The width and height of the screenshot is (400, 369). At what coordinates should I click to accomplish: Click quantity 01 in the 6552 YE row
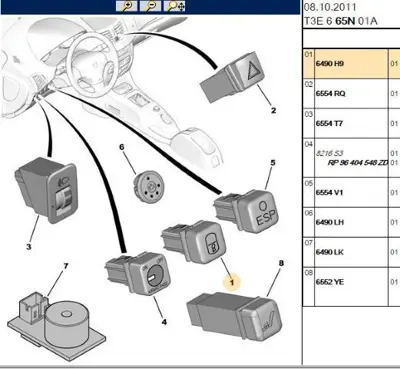394,282
